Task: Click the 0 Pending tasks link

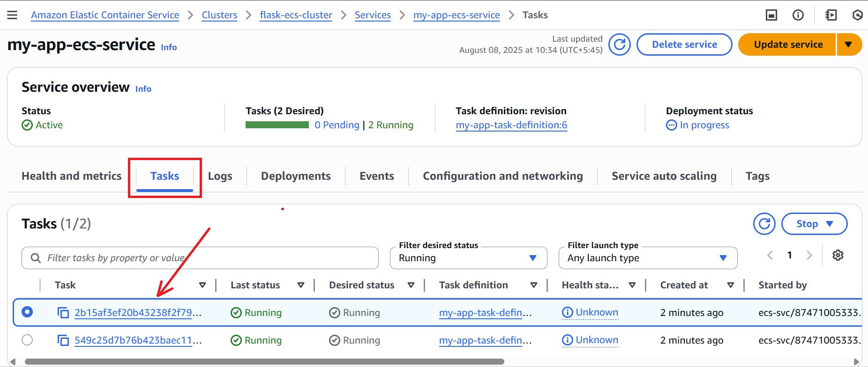Action: click(x=337, y=125)
